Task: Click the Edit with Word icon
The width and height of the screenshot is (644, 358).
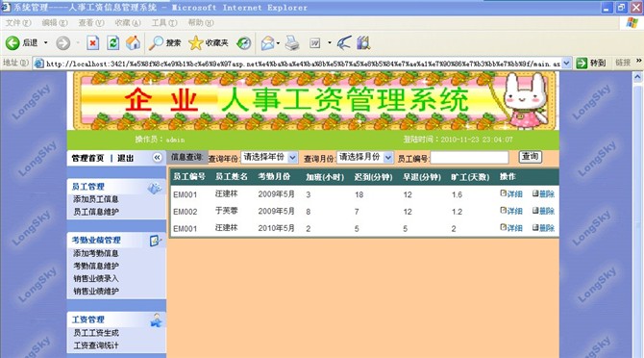Action: pyautogui.click(x=315, y=42)
